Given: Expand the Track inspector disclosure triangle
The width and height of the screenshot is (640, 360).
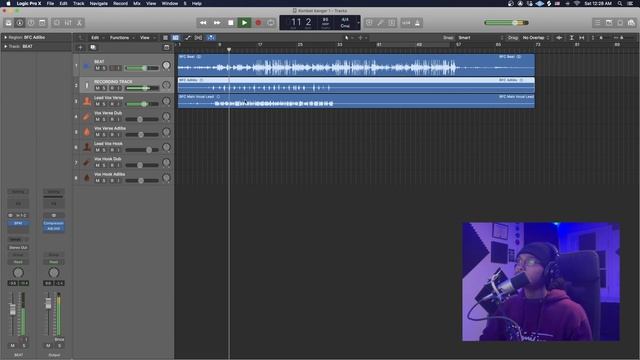Looking at the screenshot, I should click(x=6, y=47).
